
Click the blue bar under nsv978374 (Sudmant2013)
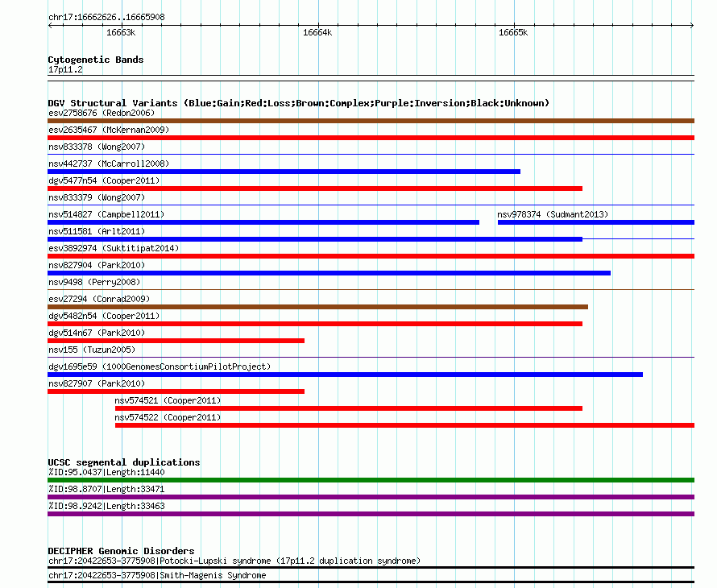[x=596, y=222]
